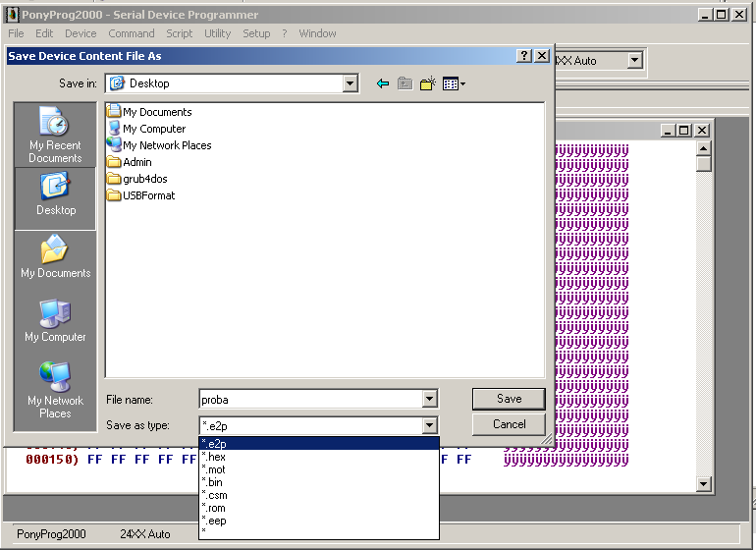The height and width of the screenshot is (550, 756).
Task: Click the dialog help question mark button
Action: (x=524, y=56)
